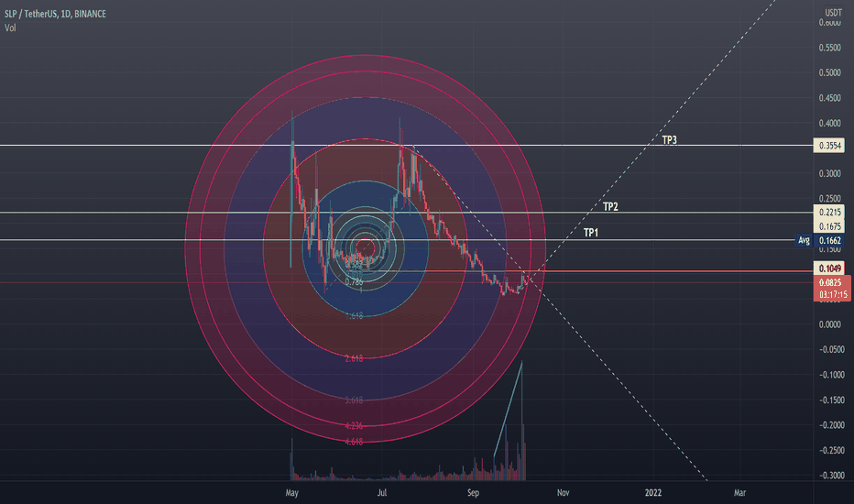Click the Avg tag on the price scale

[804, 240]
